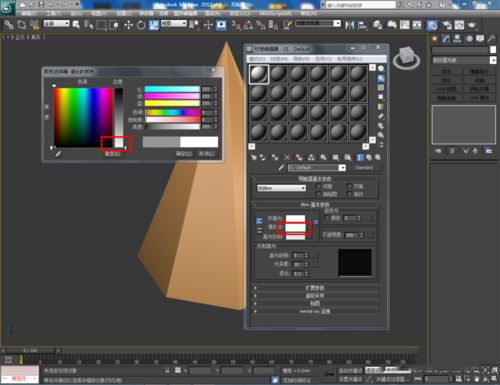Toggle the Face Map checkbox
This screenshot has height=385, width=500.
[x=319, y=194]
